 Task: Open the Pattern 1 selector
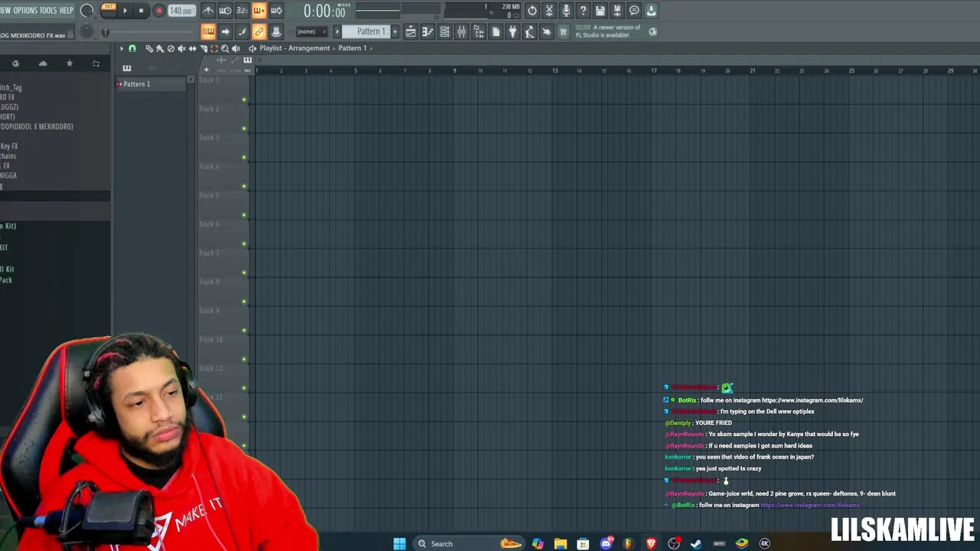[365, 31]
